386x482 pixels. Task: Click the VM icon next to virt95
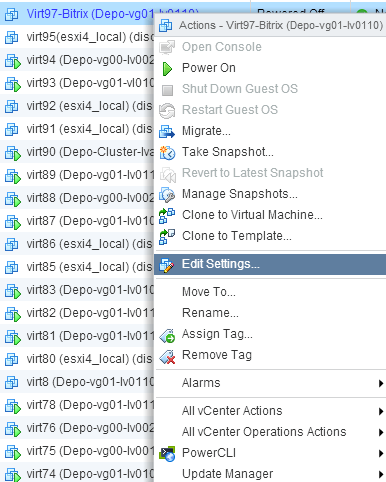(x=12, y=38)
